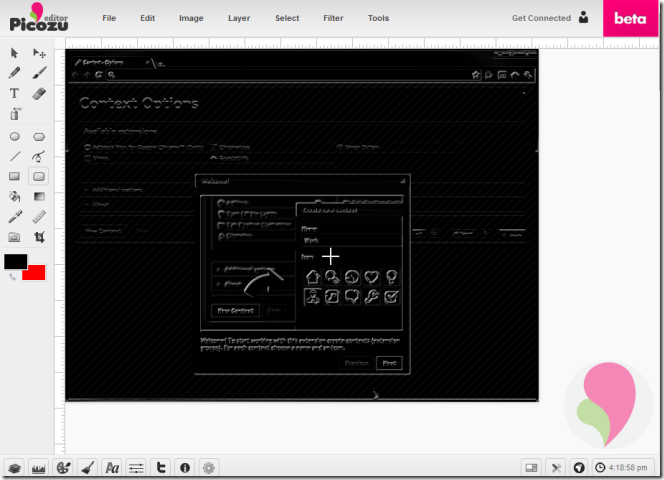Open the File menu
This screenshot has height=480, width=664.
(x=109, y=18)
